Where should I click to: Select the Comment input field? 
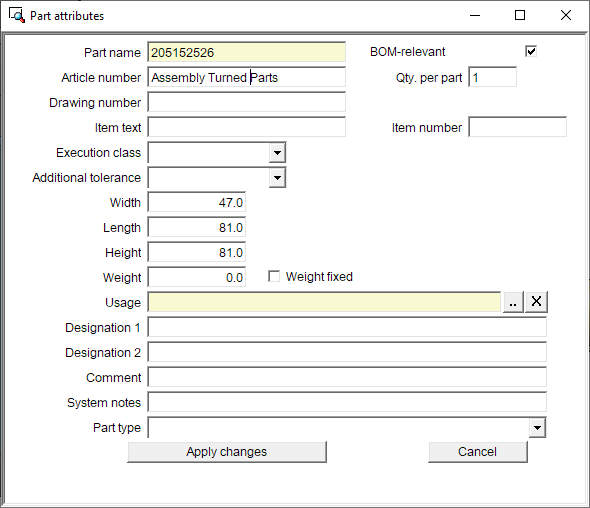pos(347,377)
